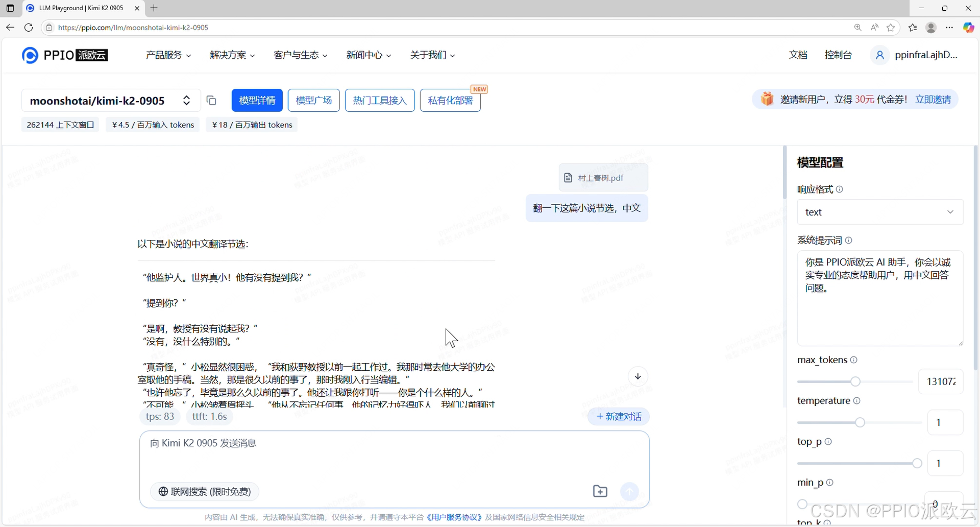Select the 热门工具接入 tab

(x=380, y=101)
